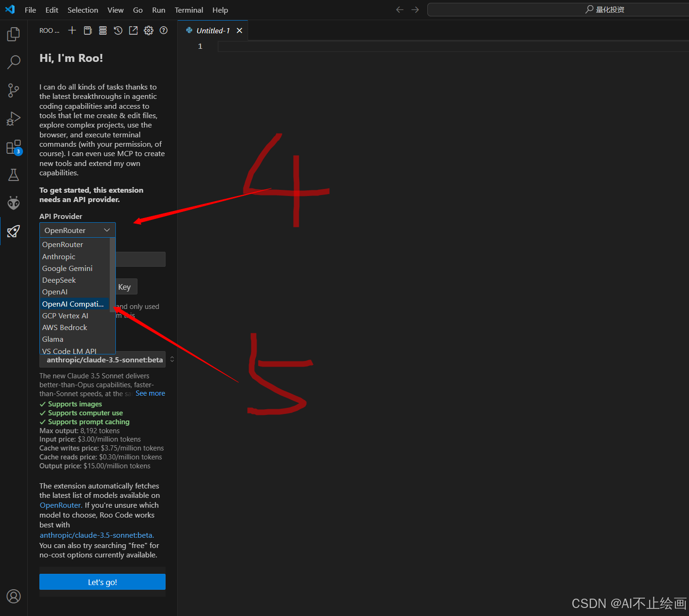Viewport: 689px width, 616px height.
Task: Select OpenRouter from provider list
Action: [75, 245]
